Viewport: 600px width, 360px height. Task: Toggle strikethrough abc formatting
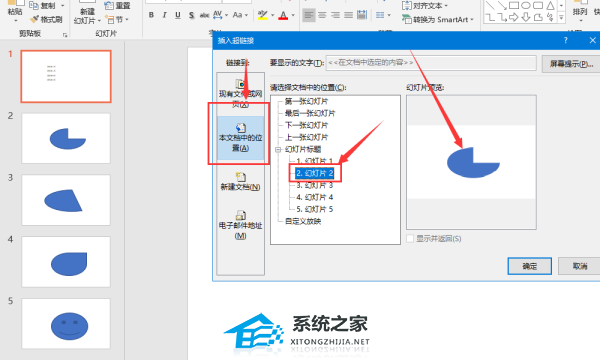[204, 15]
